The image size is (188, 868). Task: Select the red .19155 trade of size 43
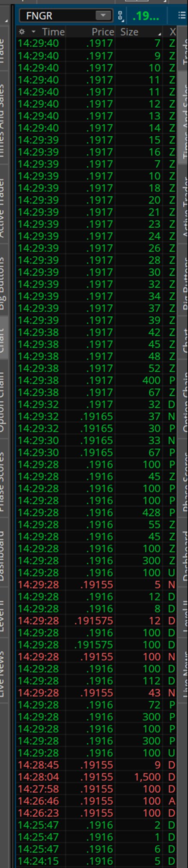click(96, 693)
